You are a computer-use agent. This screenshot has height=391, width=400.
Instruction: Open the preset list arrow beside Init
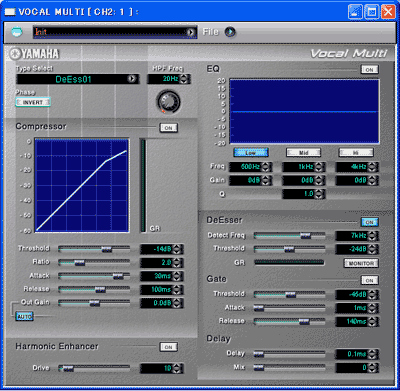point(191,32)
